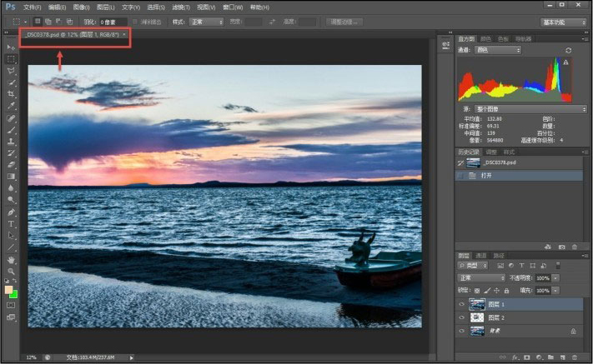Hide layer 图层 1 using eye icon
This screenshot has height=364, width=593.
[x=462, y=305]
